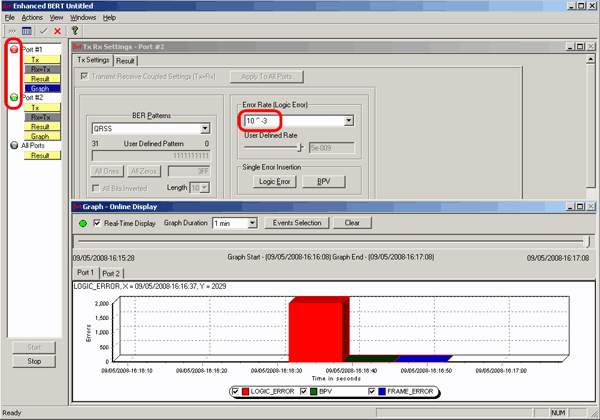This screenshot has width=600, height=420.
Task: Toggle LOGIC_ERROR legend checkbox
Action: click(235, 391)
